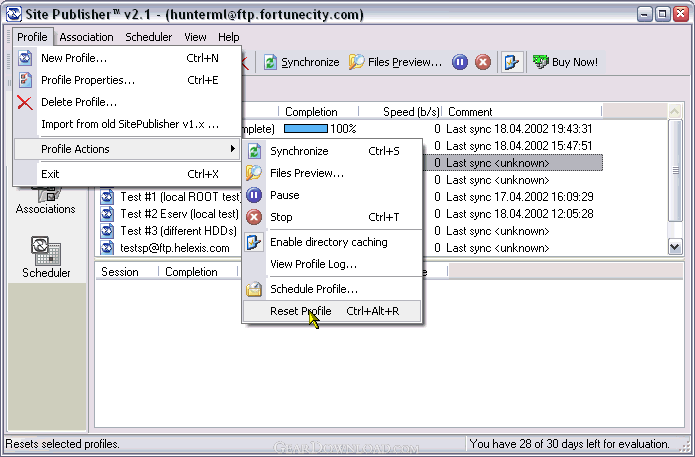
Task: Click Last sync 17.04.2002 16:09:29 comment
Action: 519,197
